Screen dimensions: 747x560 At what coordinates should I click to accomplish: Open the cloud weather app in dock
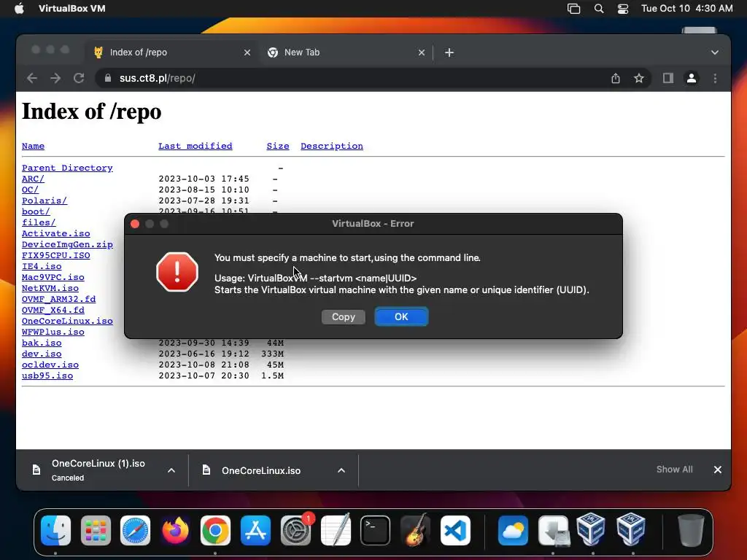point(513,530)
